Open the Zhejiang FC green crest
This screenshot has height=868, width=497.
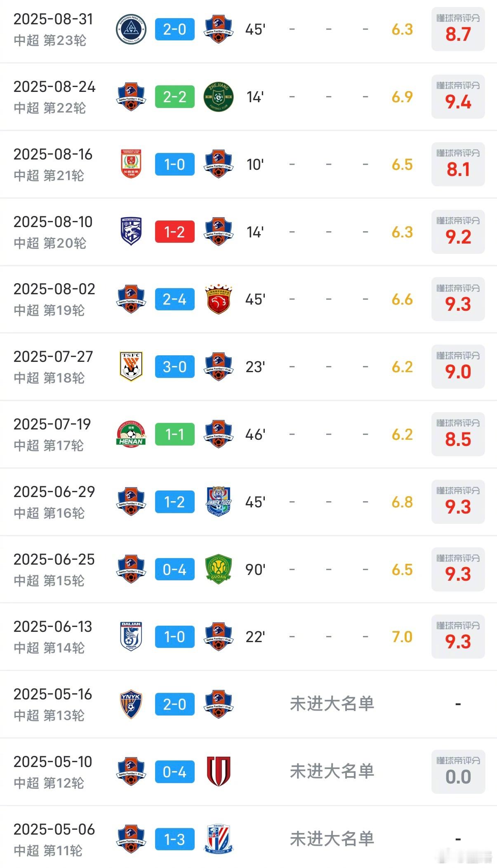coord(219,97)
